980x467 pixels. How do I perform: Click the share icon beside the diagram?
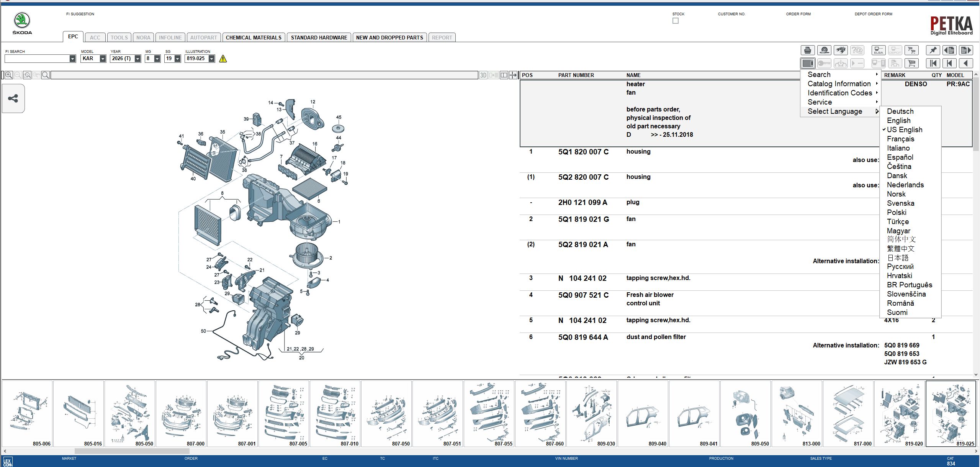[x=13, y=98]
